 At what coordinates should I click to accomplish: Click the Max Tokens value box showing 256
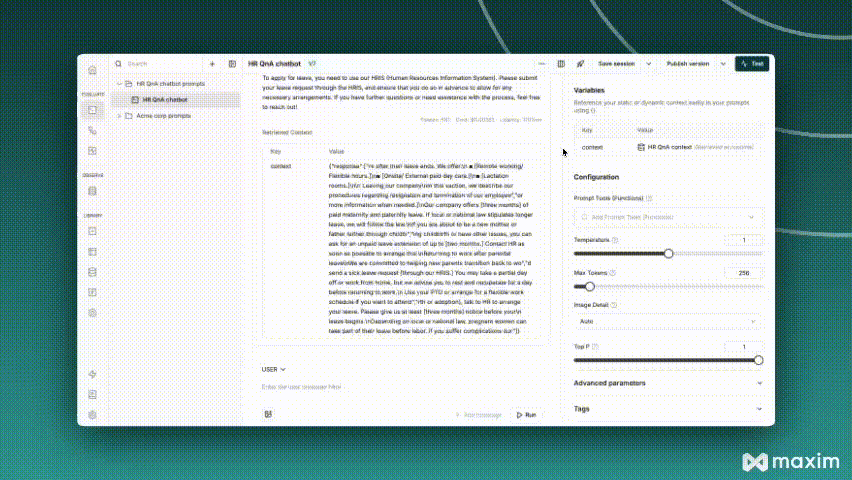[x=743, y=273]
